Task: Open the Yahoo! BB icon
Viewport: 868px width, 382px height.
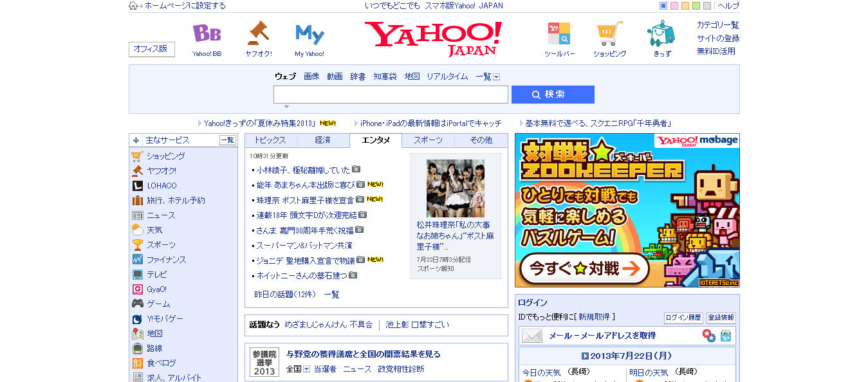Action: coord(207,33)
